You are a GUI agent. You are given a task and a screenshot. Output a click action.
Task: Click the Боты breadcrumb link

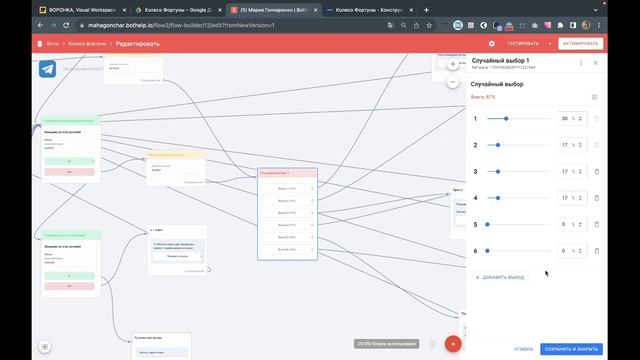(53, 44)
